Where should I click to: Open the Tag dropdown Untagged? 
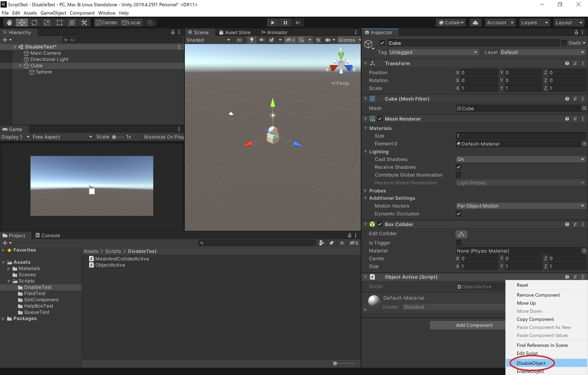point(434,52)
